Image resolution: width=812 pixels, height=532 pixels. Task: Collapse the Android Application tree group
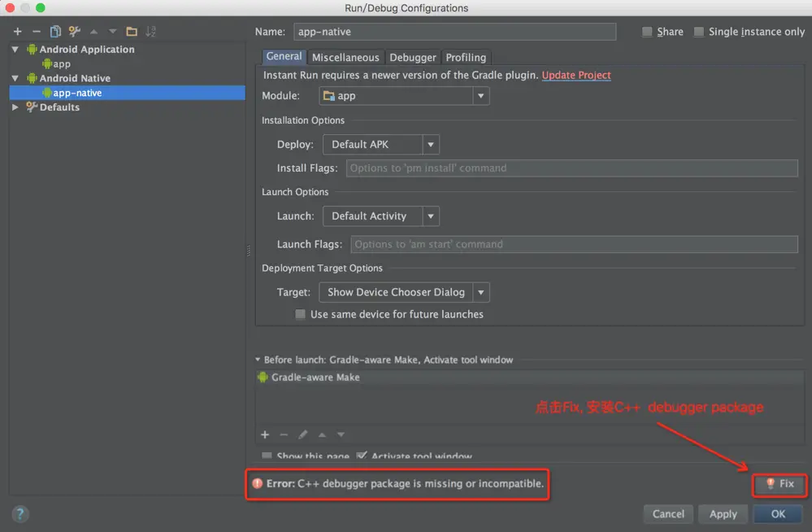[x=15, y=50]
